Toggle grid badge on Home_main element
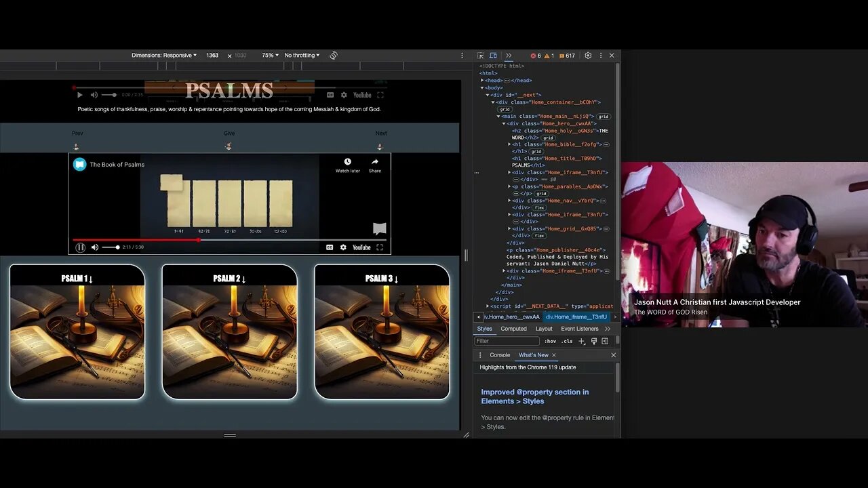Image resolution: width=868 pixels, height=488 pixels. click(604, 117)
